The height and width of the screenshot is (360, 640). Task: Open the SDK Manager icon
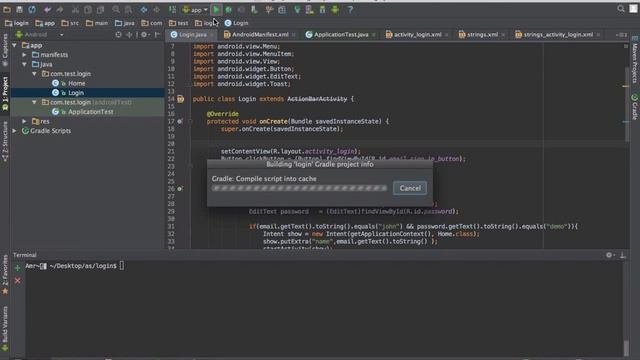(x=322, y=9)
